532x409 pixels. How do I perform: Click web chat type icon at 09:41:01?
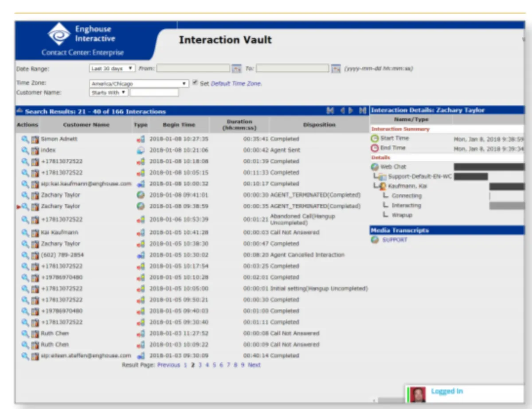141,195
